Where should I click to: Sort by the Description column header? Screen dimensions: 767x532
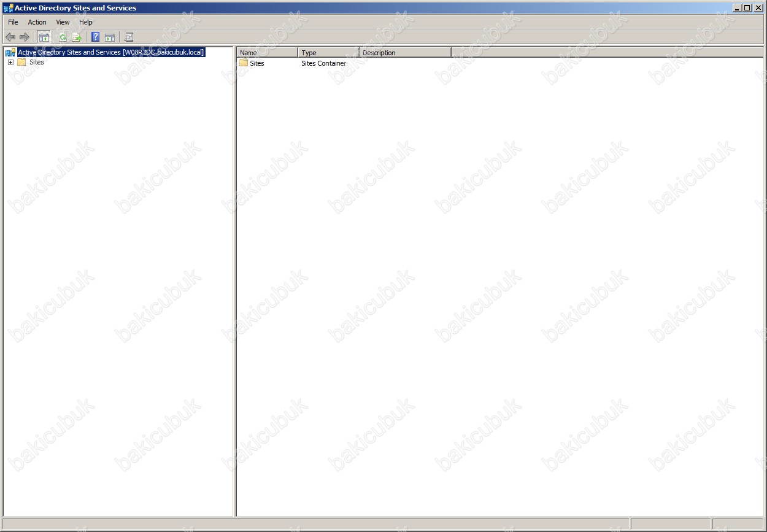coord(405,53)
